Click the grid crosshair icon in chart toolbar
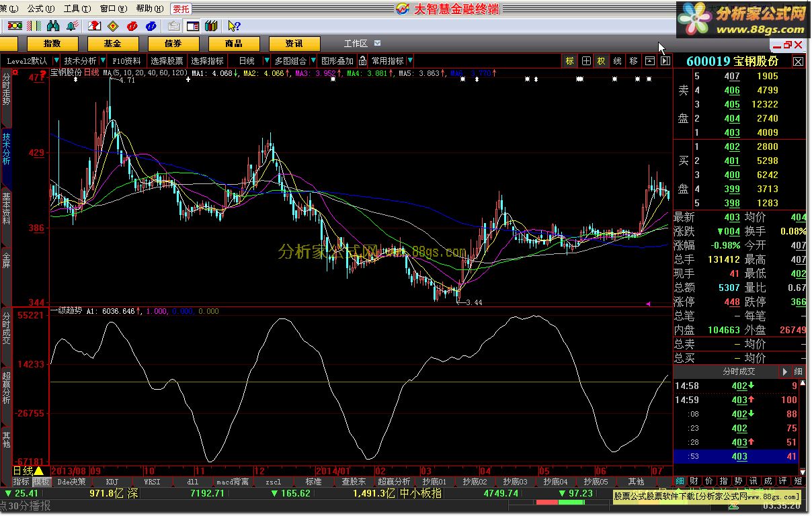 click(x=586, y=60)
